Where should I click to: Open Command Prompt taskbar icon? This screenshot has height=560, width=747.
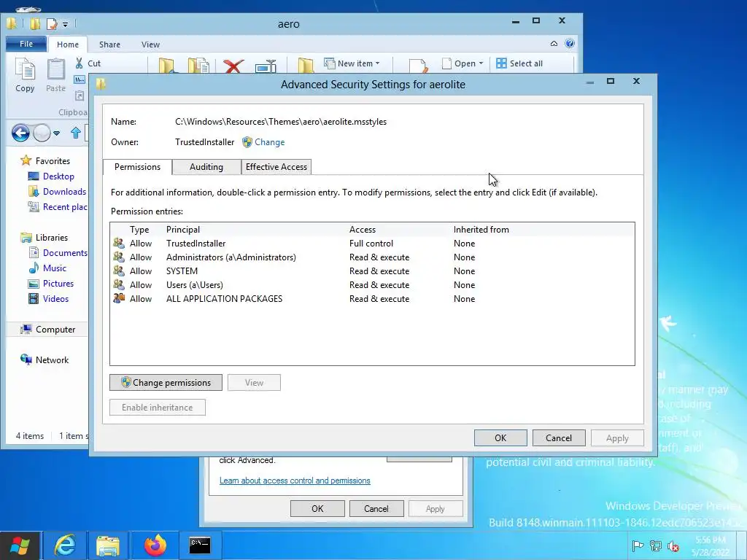(200, 545)
